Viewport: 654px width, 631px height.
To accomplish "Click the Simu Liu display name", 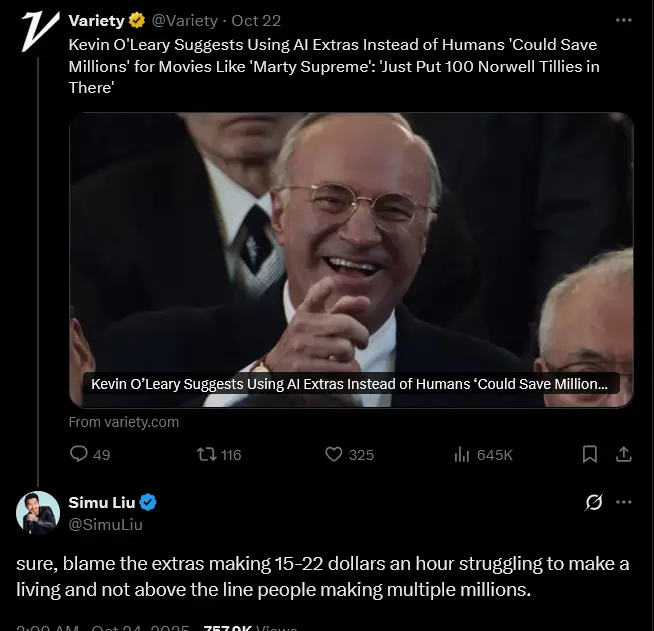I will tap(102, 502).
